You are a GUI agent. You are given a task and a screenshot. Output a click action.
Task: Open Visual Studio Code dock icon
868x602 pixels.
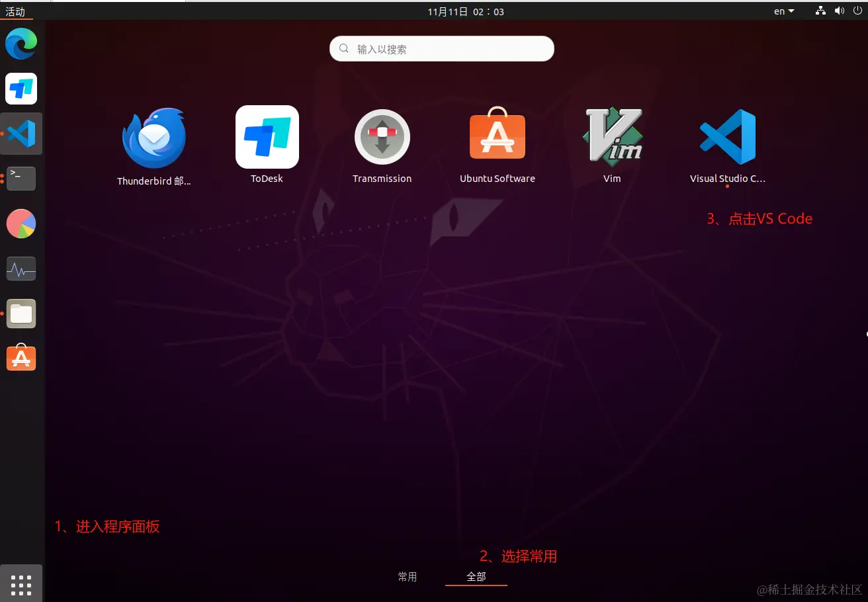pos(21,134)
